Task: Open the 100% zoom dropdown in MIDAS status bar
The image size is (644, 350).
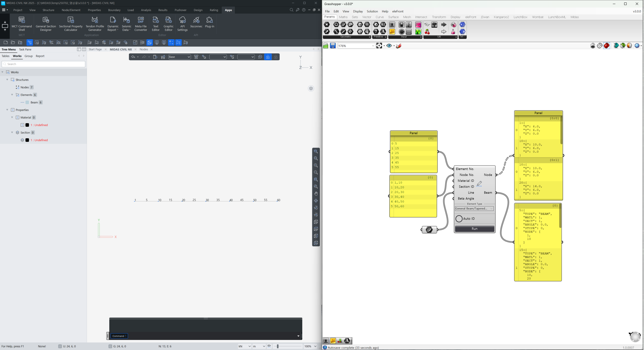Action: coord(310,346)
